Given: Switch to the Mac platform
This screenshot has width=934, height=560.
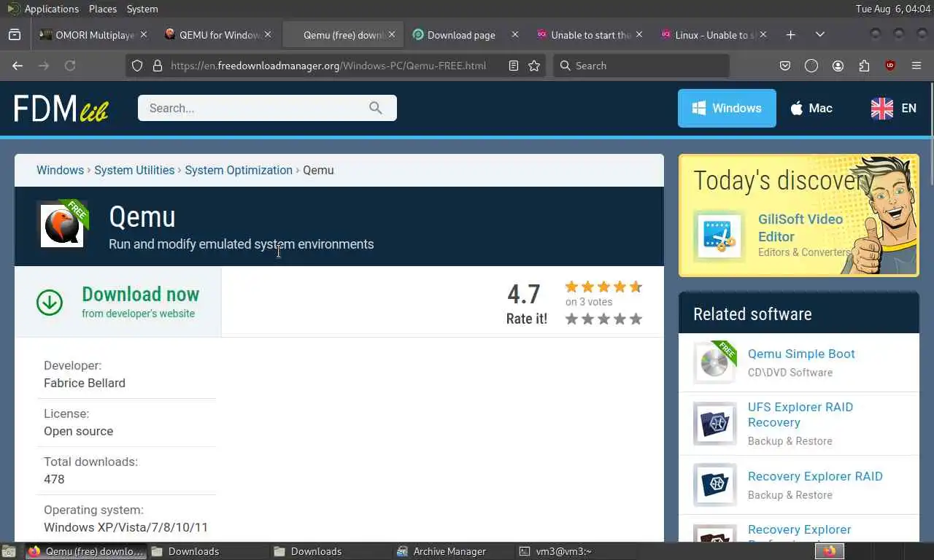Looking at the screenshot, I should (x=811, y=108).
